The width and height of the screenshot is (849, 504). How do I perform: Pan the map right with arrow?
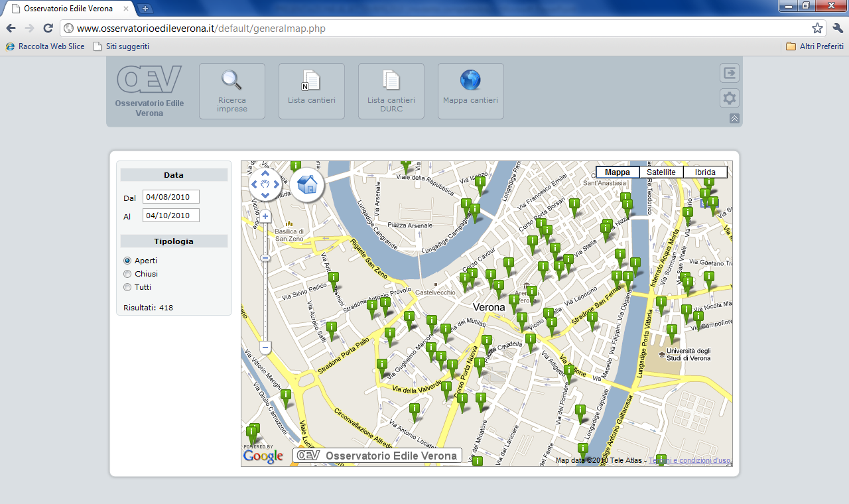tap(277, 184)
